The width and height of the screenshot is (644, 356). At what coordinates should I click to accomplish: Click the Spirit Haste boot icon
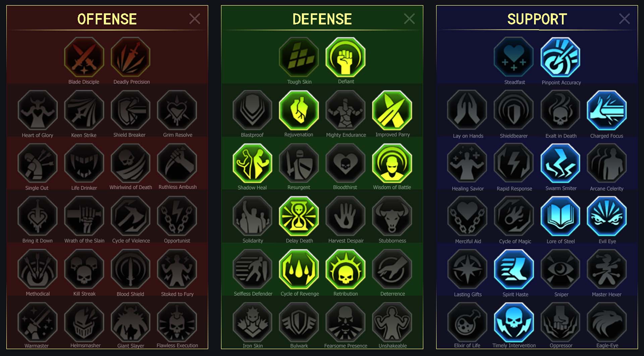(x=514, y=269)
